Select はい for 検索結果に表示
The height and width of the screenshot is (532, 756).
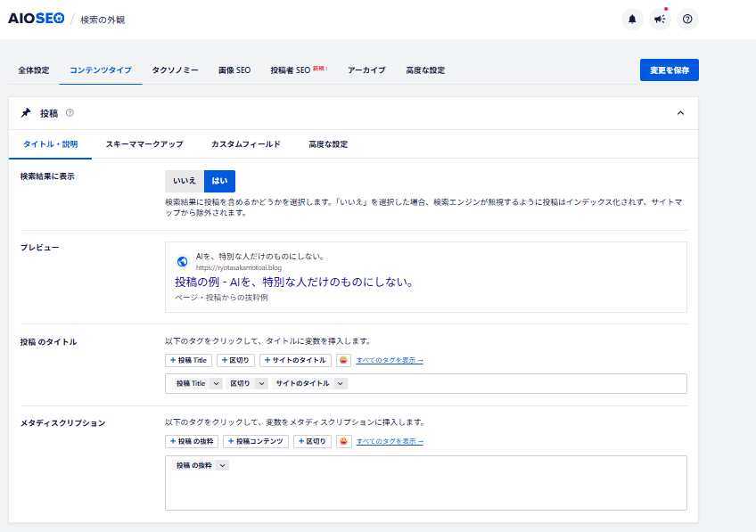coord(219,181)
